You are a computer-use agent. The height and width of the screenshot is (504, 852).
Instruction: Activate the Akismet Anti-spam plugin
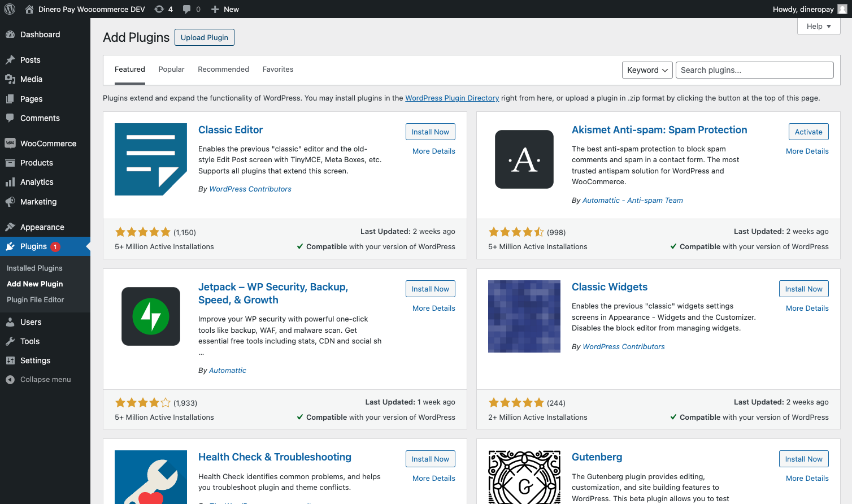pos(808,132)
